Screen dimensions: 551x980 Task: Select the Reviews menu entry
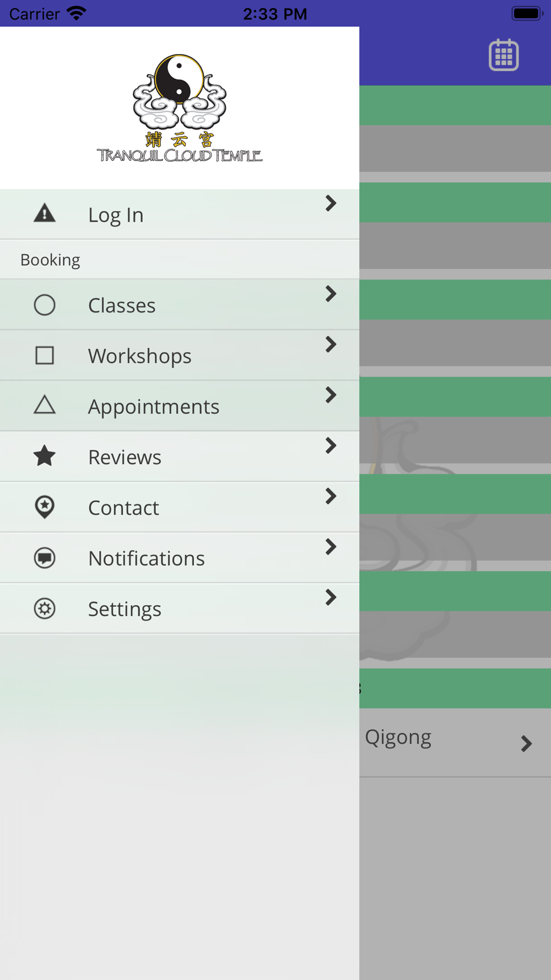(x=180, y=456)
